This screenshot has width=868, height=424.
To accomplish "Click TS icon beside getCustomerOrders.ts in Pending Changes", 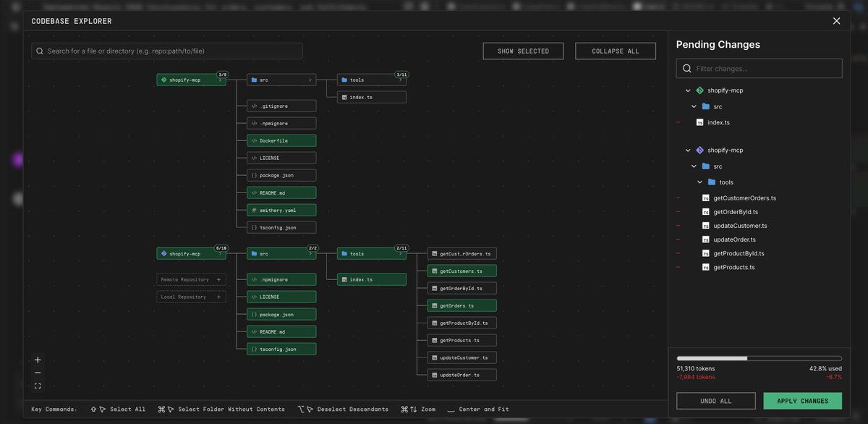I will (706, 198).
